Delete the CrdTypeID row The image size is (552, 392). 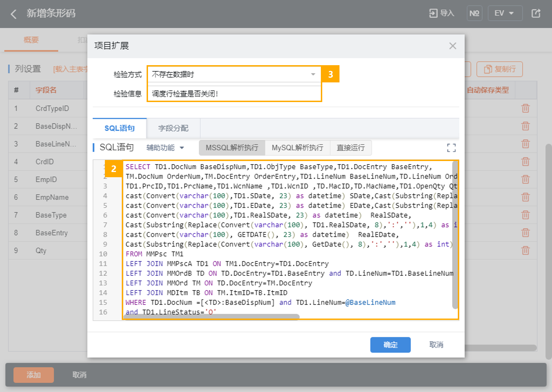(x=525, y=108)
